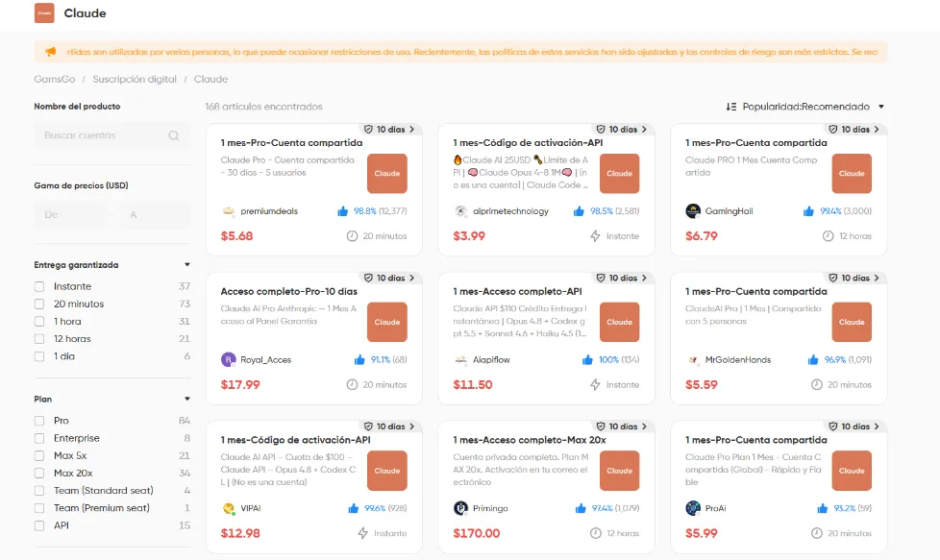Click thumbs-up icon on Aiapiflow listing
This screenshot has width=940, height=560.
point(587,359)
